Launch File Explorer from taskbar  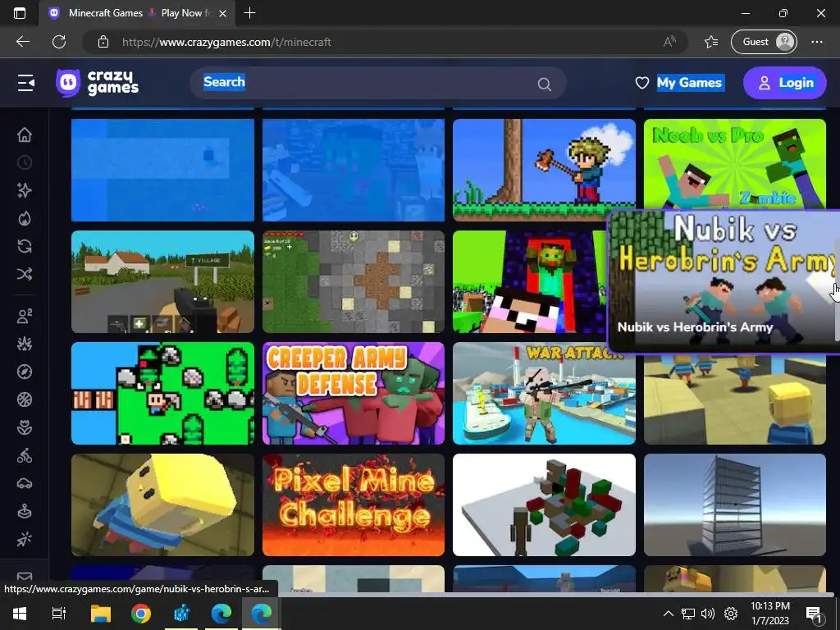[100, 614]
